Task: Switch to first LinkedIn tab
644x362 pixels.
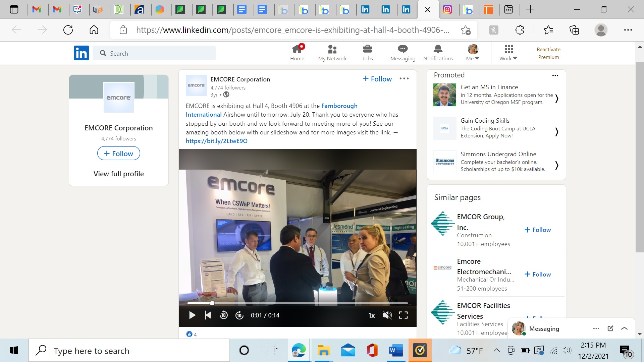Action: 365,9
